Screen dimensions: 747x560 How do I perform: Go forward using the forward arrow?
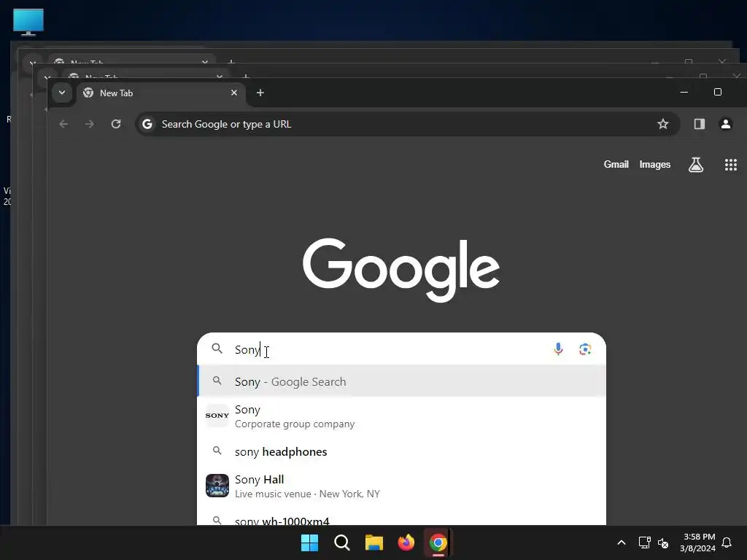pyautogui.click(x=90, y=124)
